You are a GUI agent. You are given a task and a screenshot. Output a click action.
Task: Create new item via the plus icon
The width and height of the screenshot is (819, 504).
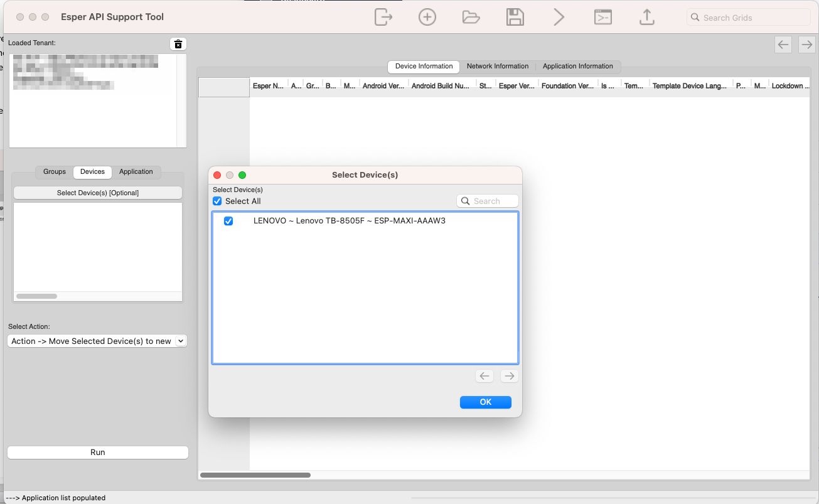427,17
